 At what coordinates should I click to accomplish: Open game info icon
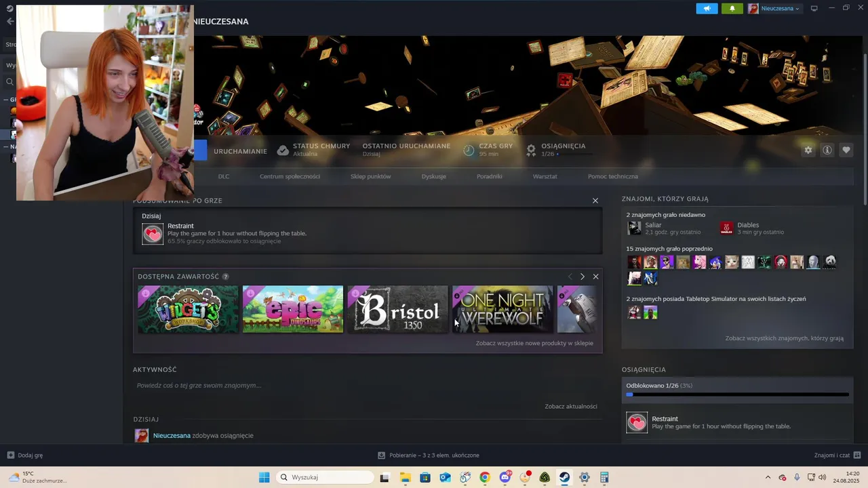(827, 150)
